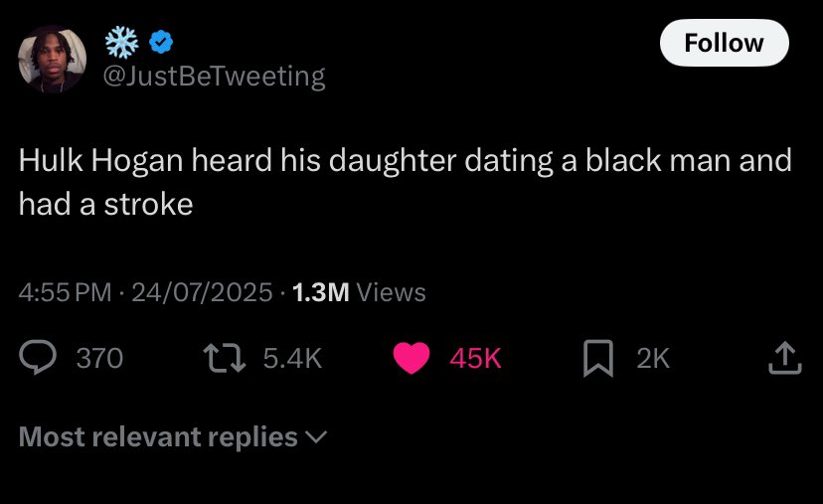Click the 5.4K reposts count
The height and width of the screenshot is (504, 823).
(293, 358)
